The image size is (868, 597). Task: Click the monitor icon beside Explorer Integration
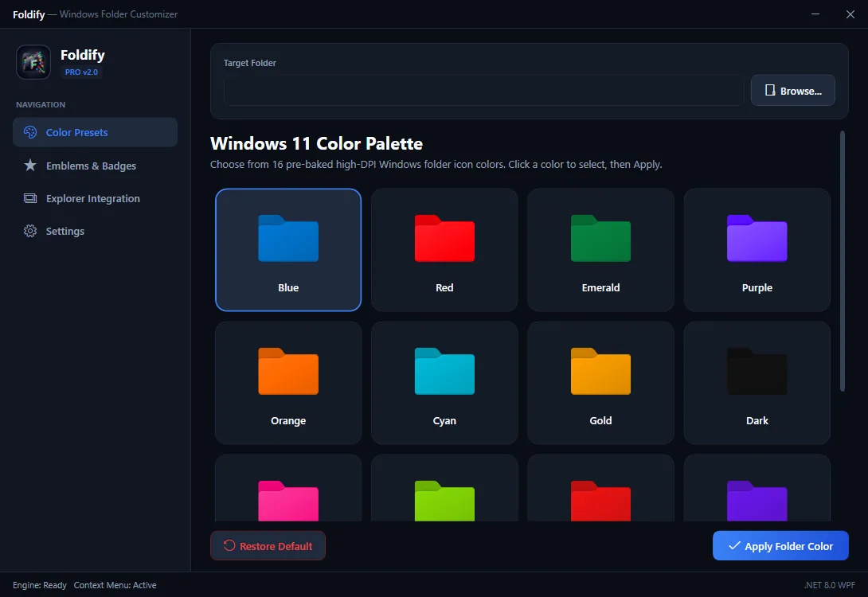pyautogui.click(x=30, y=198)
